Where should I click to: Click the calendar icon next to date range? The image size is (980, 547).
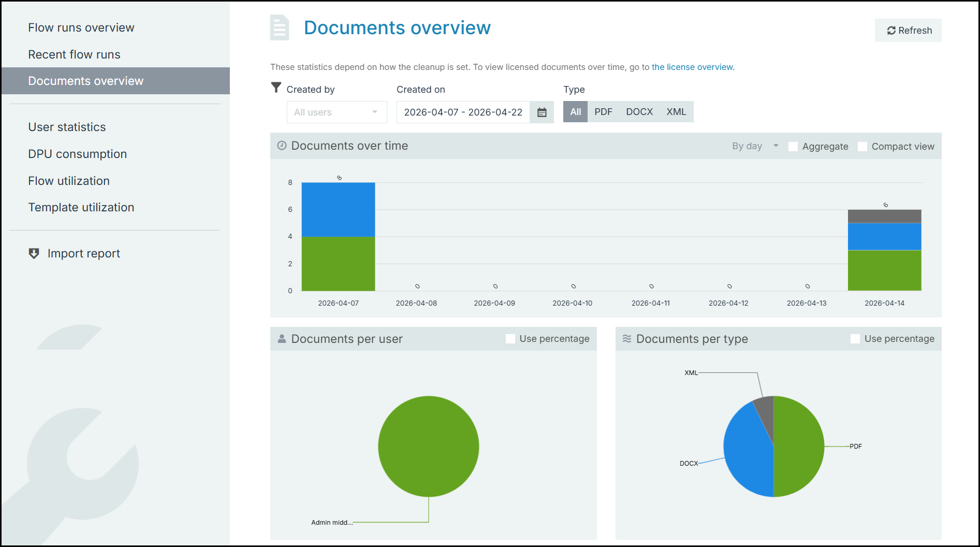pos(542,112)
